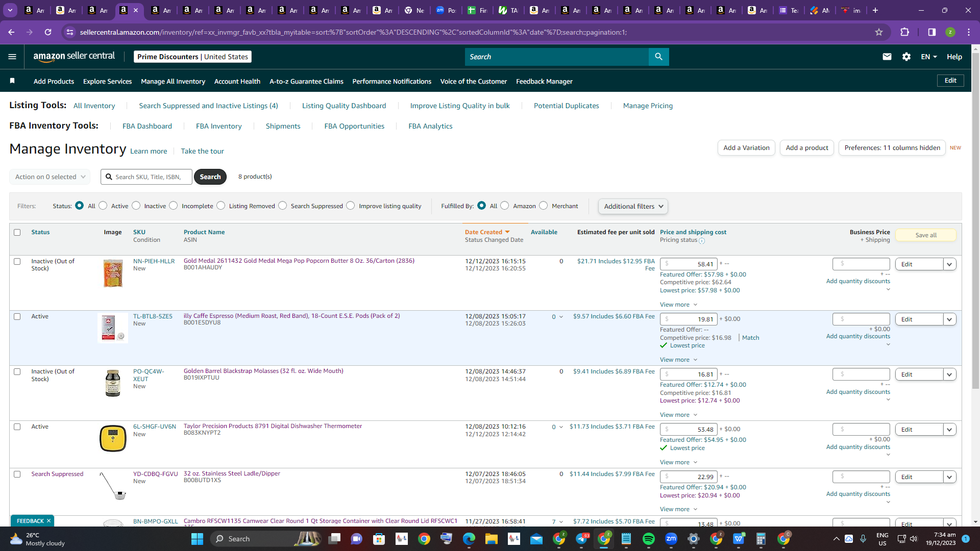
Task: Open Zoom from the taskbar
Action: click(671, 539)
